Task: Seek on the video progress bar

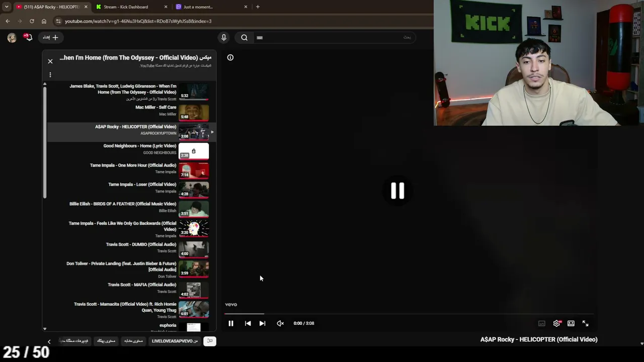Action: (409, 314)
